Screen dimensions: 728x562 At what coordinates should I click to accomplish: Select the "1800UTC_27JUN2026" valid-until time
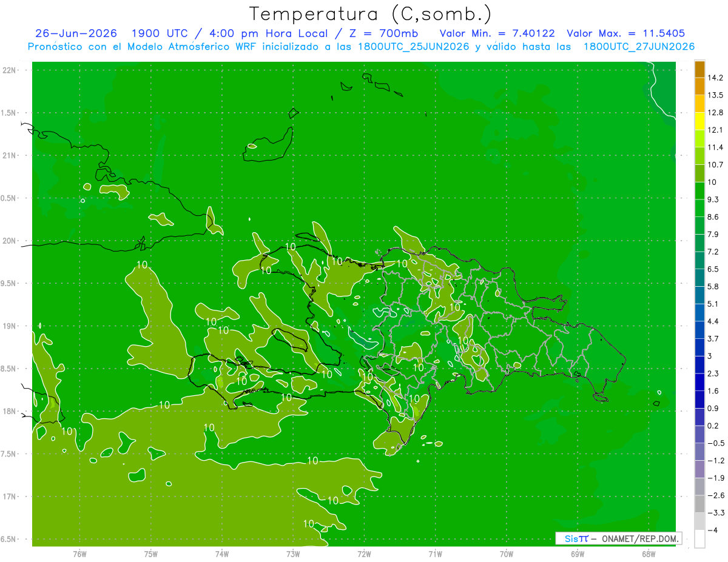click(x=639, y=47)
